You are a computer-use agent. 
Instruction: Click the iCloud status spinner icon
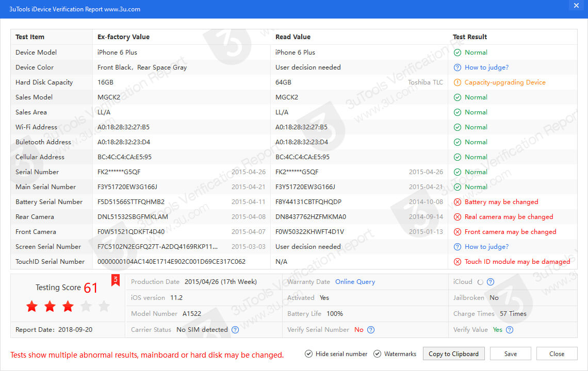click(479, 282)
